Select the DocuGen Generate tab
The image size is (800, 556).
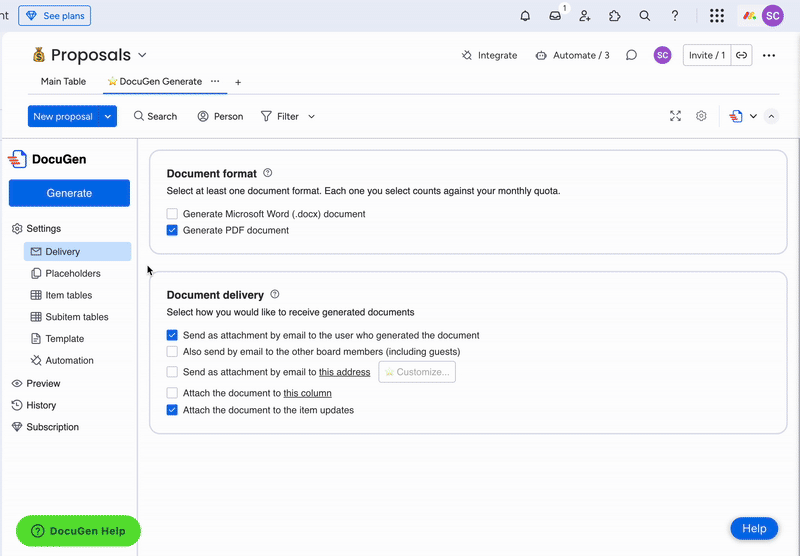pos(155,81)
